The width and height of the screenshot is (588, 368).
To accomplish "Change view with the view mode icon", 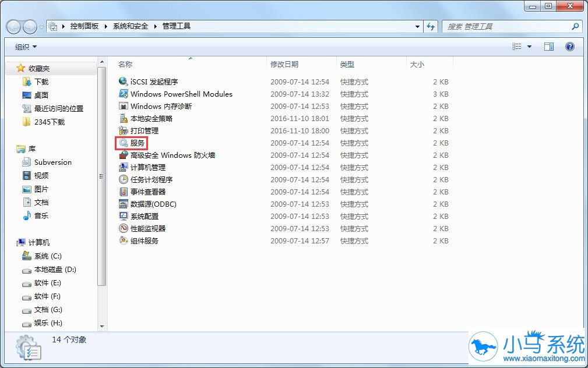I will (517, 47).
